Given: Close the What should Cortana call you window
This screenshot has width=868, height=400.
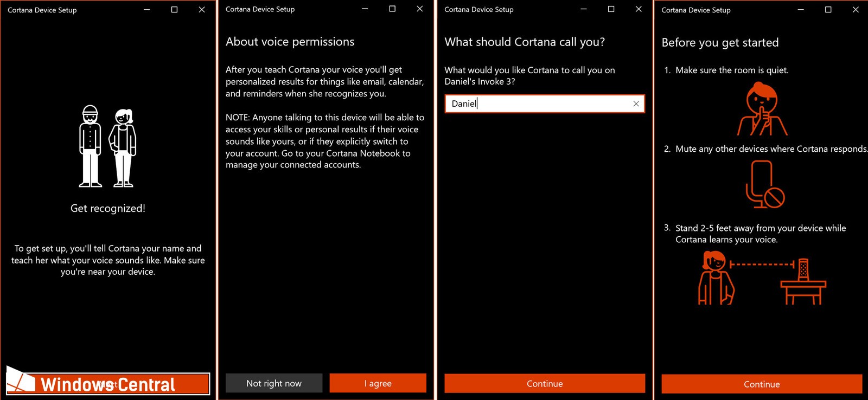Looking at the screenshot, I should [x=639, y=9].
